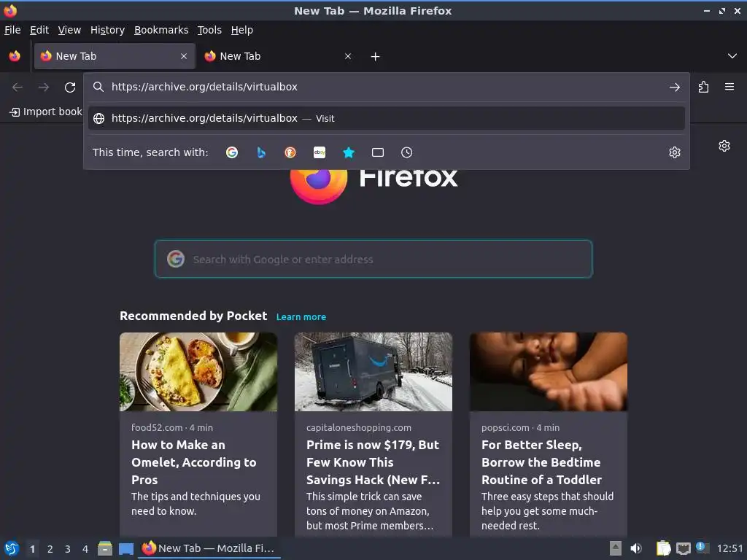
Task: Open the desktop start menu icon
Action: (x=12, y=548)
